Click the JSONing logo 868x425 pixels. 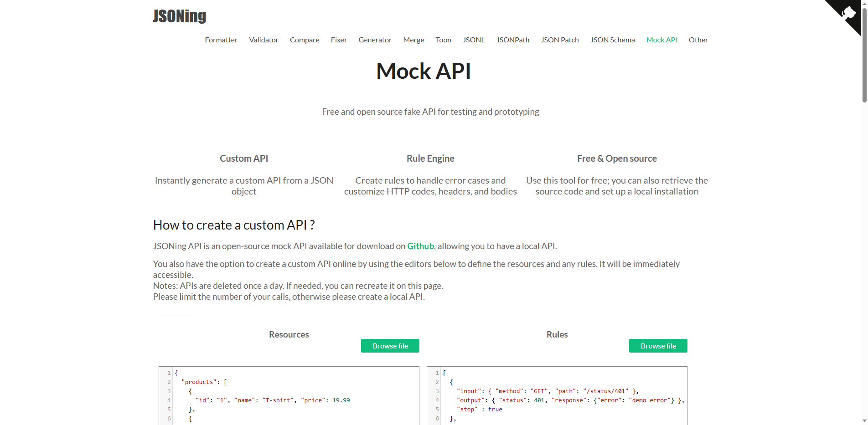click(x=180, y=16)
